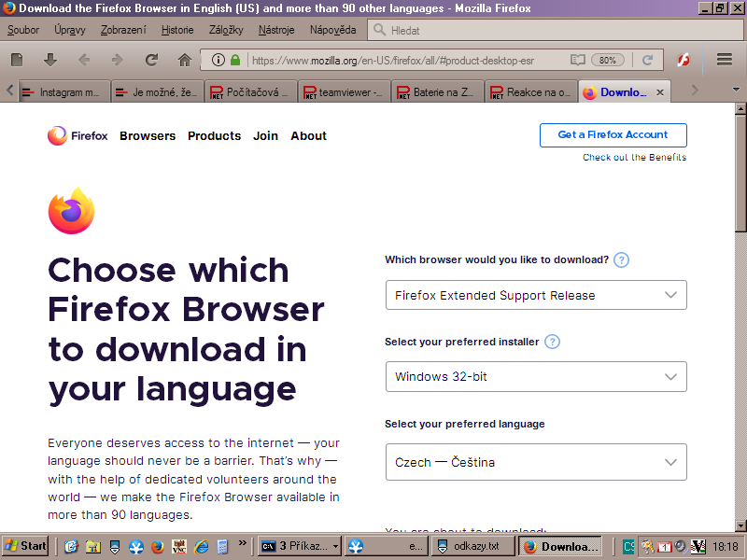Switch to Instagram tab

[x=64, y=91]
